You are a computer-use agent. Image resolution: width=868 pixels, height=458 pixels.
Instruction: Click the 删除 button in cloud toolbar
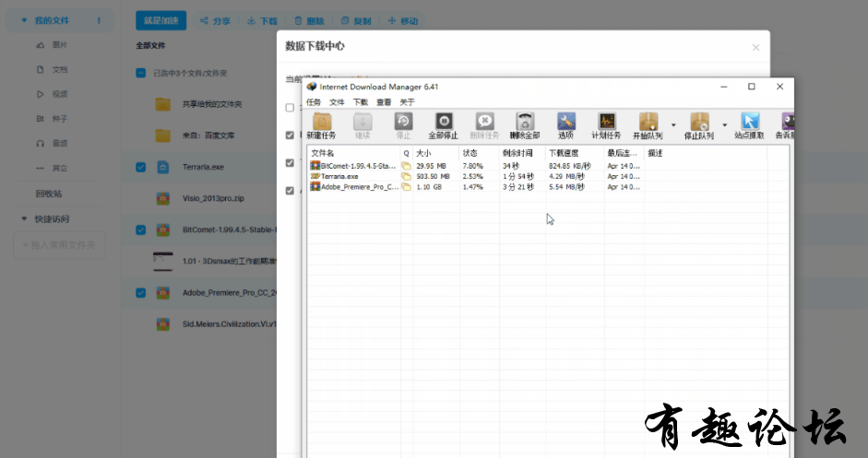click(x=309, y=21)
